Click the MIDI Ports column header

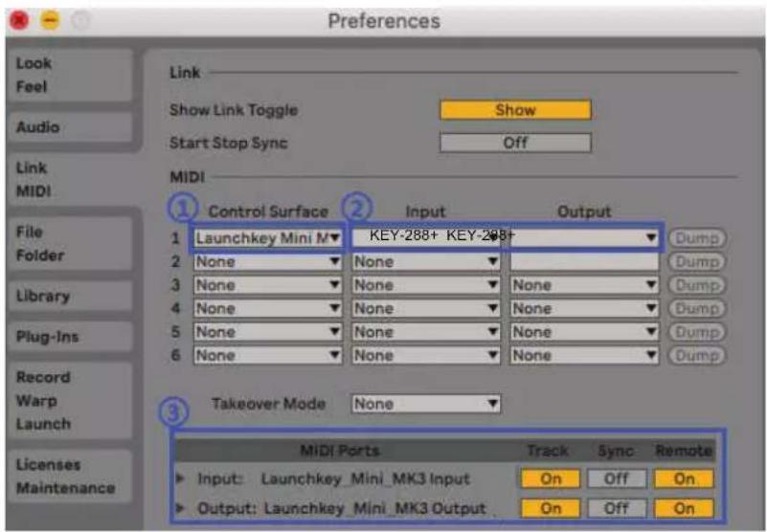coord(340,451)
